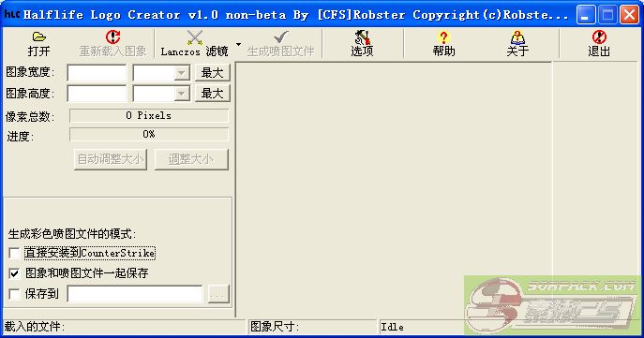Click the Idle status text
This screenshot has width=644, height=338.
click(392, 327)
